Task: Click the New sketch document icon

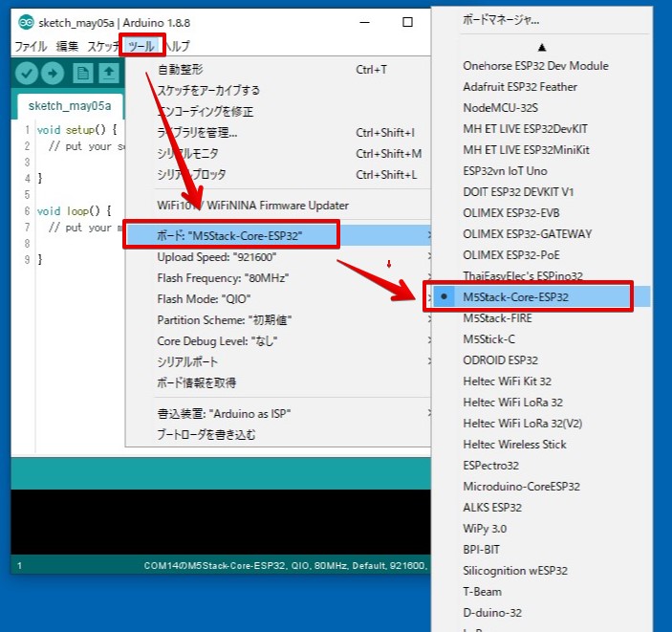Action: click(83, 74)
